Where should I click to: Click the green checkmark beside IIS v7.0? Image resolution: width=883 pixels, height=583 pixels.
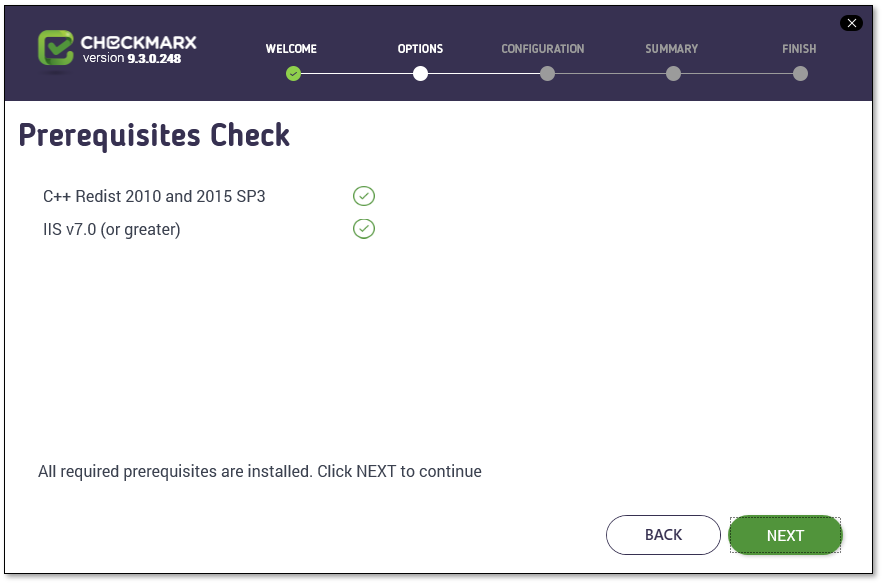[x=364, y=229]
